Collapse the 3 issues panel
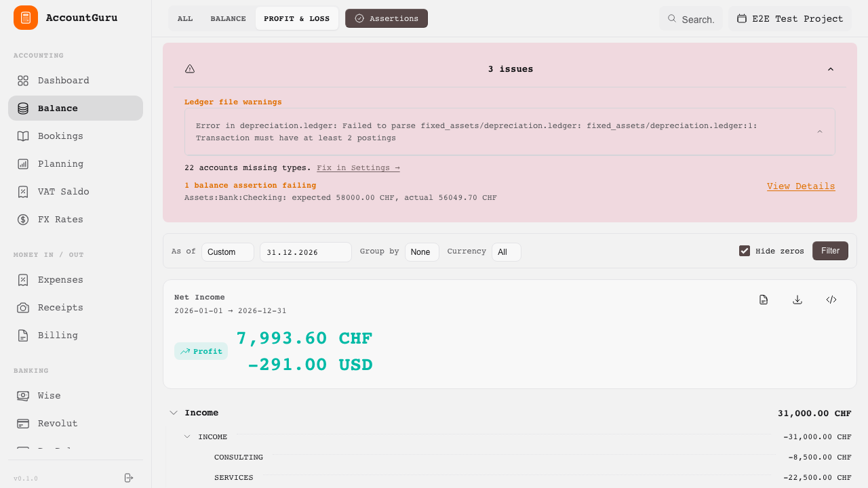 [x=831, y=69]
